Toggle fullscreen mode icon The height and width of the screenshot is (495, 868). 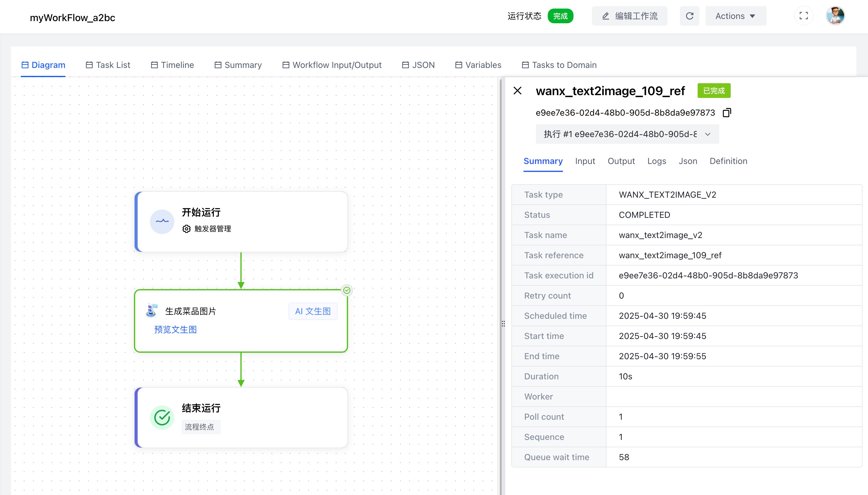pos(803,16)
